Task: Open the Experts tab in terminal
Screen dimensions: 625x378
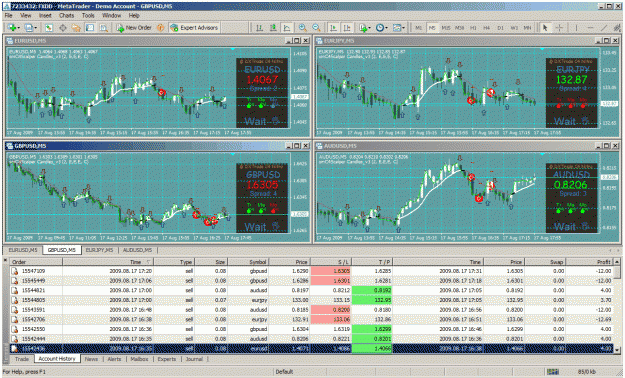Action: pyautogui.click(x=167, y=359)
